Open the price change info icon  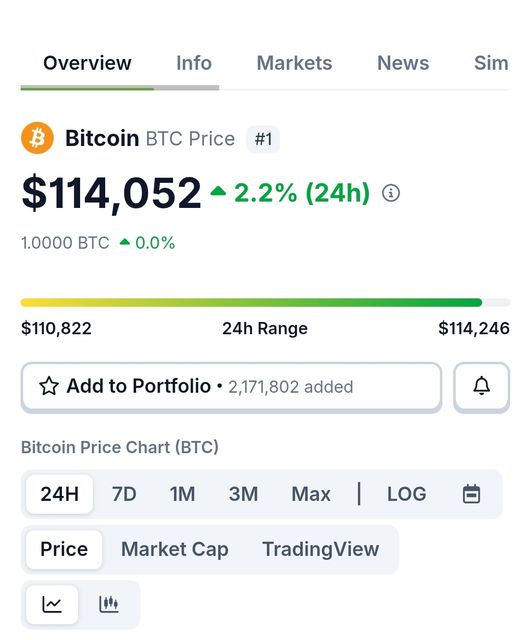tap(391, 193)
